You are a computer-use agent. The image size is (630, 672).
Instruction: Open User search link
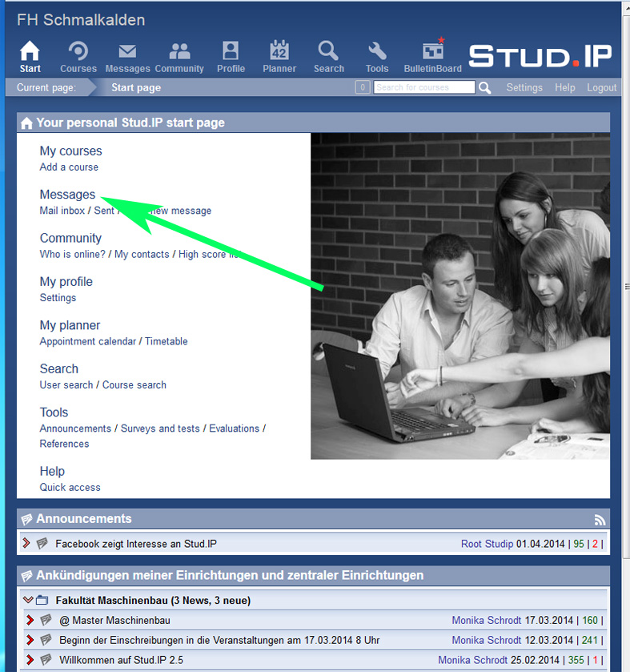point(66,384)
